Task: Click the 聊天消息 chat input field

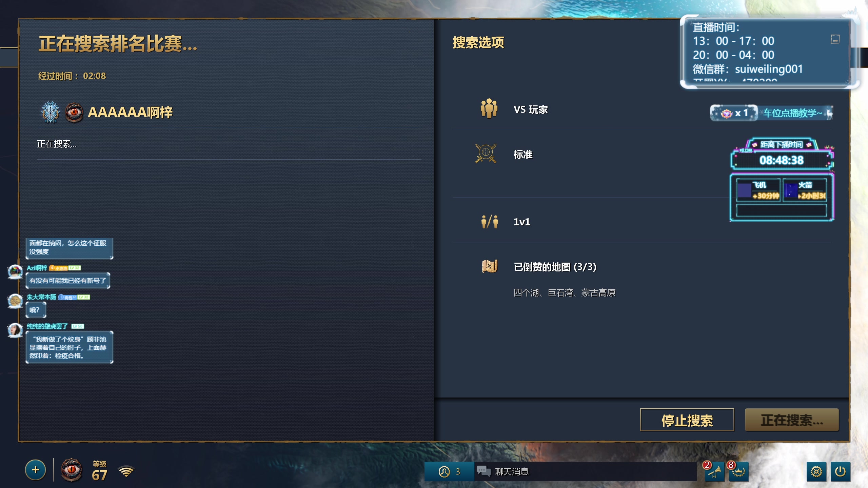Action: (x=585, y=471)
